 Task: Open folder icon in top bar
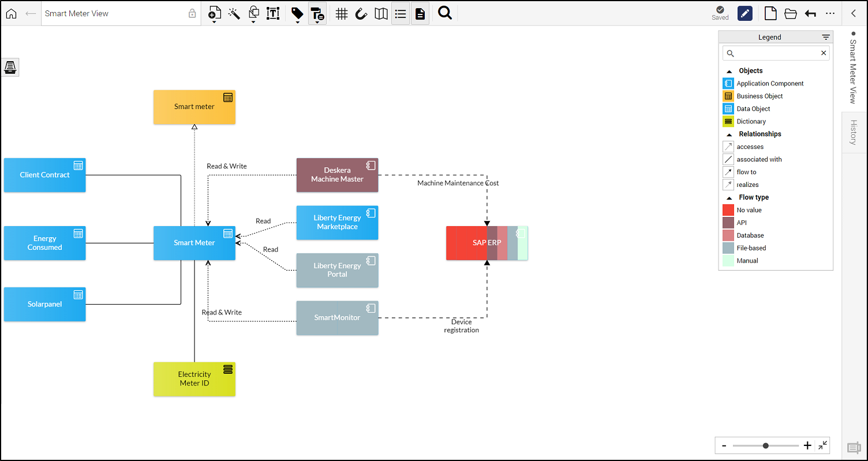click(x=791, y=13)
